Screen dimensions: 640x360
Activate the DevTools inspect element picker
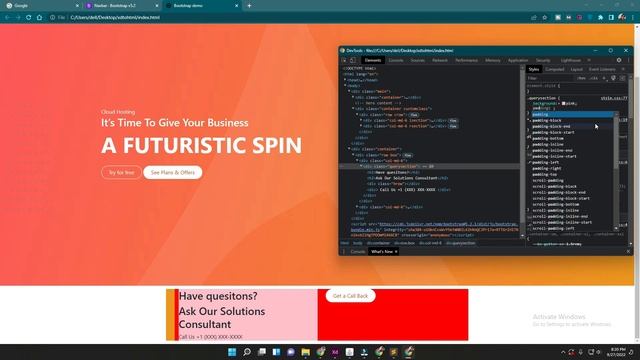(x=344, y=60)
